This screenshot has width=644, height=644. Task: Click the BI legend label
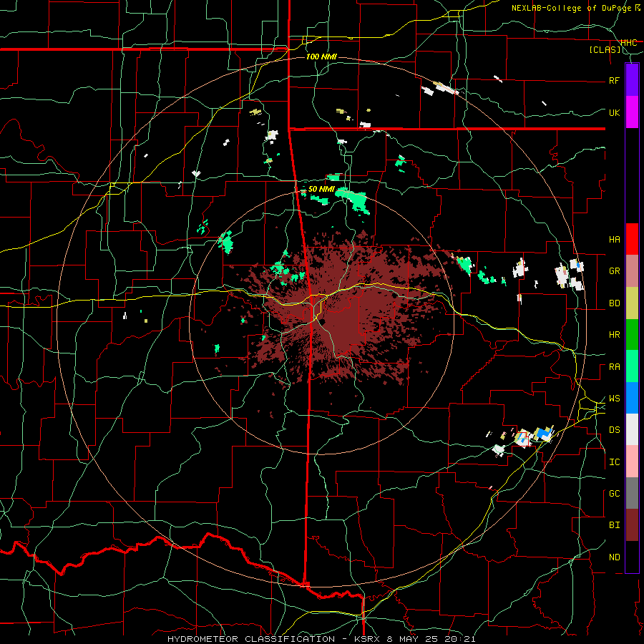pos(614,525)
